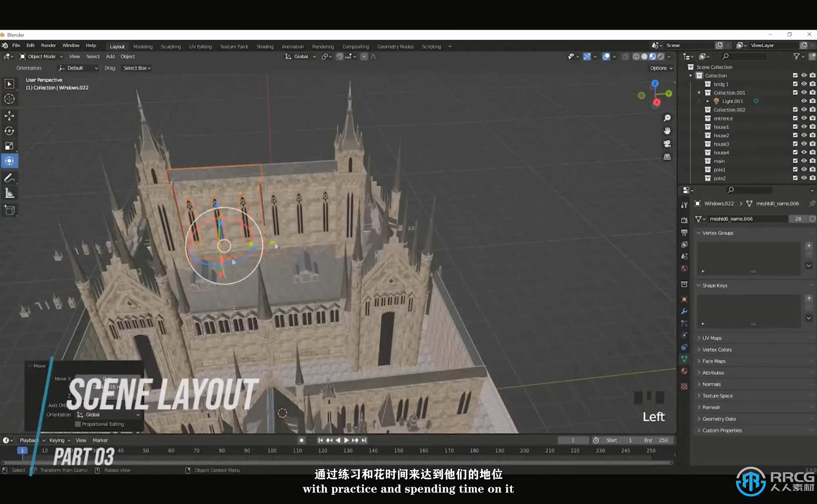
Task: Select the Select Box tool
Action: tap(9, 84)
